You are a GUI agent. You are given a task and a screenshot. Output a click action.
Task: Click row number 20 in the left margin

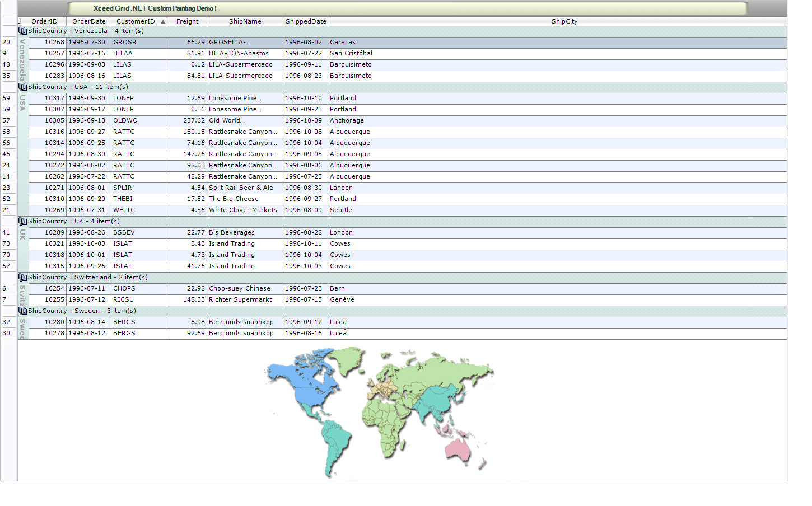click(6, 43)
